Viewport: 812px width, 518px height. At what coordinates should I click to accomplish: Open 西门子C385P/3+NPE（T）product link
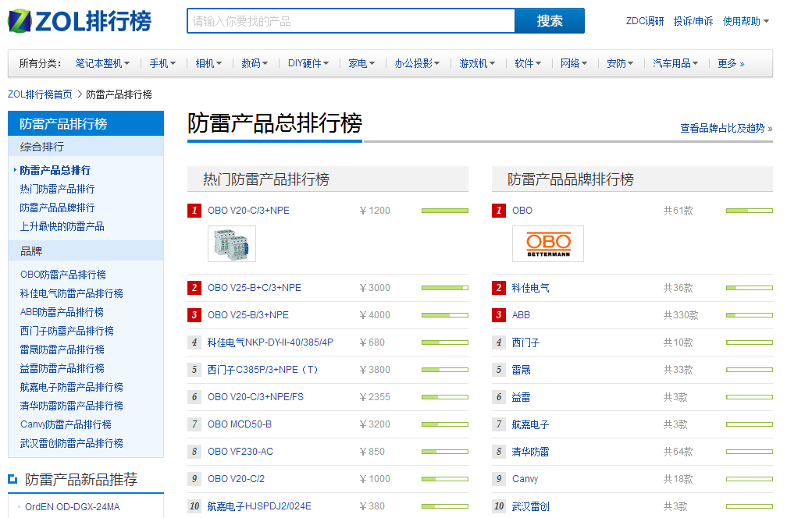[262, 370]
